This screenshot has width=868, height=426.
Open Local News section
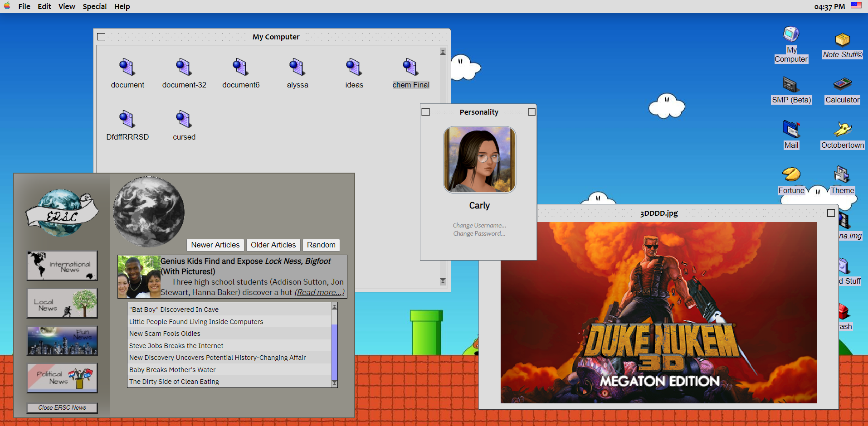coord(62,303)
